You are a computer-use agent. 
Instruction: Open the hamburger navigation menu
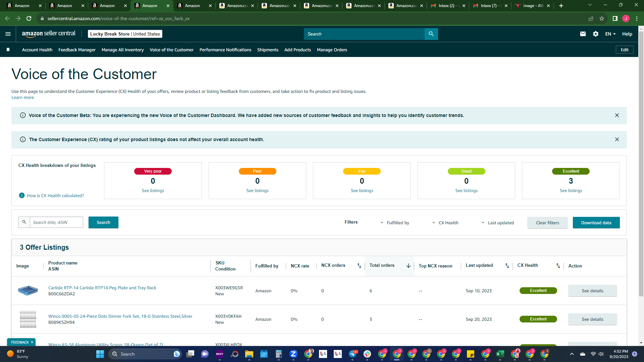8,34
